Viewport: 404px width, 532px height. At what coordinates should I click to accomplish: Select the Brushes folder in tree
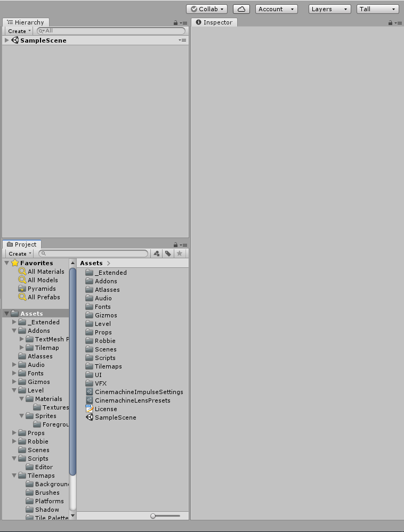pyautogui.click(x=43, y=492)
